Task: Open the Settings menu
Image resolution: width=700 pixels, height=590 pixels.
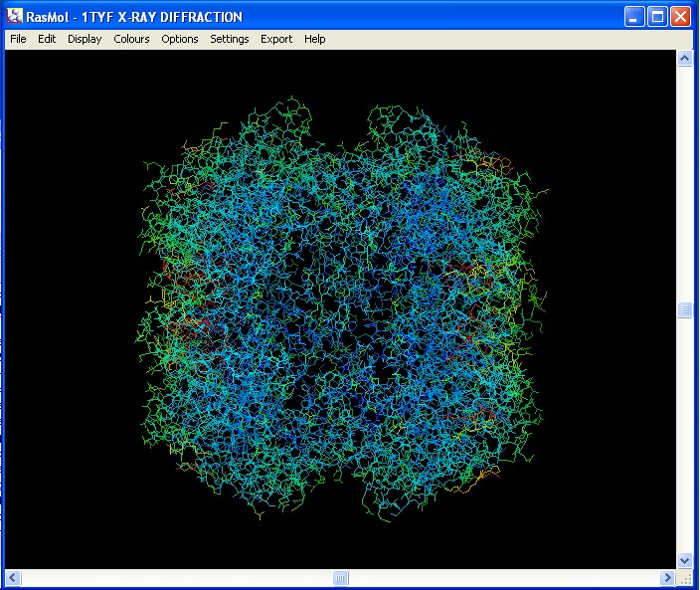Action: point(229,39)
